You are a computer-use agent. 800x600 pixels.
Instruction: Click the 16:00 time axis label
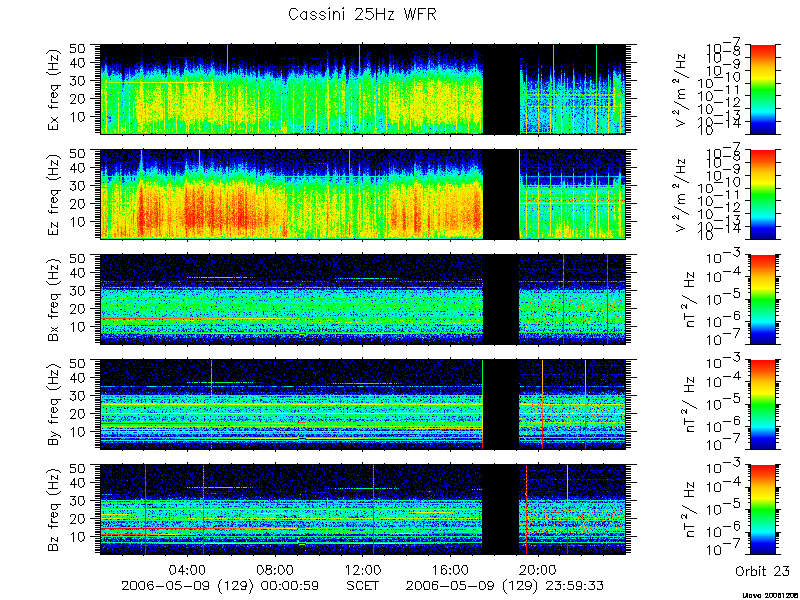pos(451,569)
